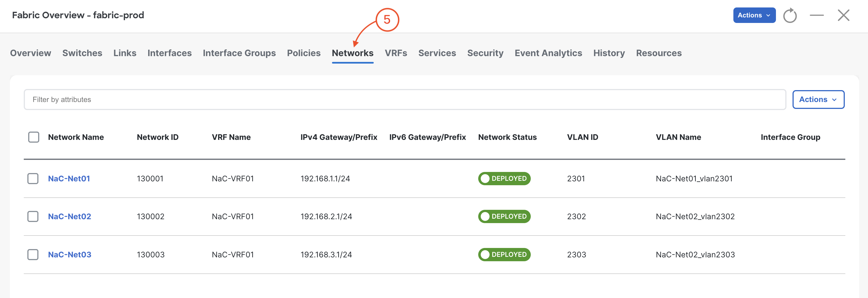Image resolution: width=868 pixels, height=298 pixels.
Task: Click VLAN ID 2303
Action: pos(577,255)
